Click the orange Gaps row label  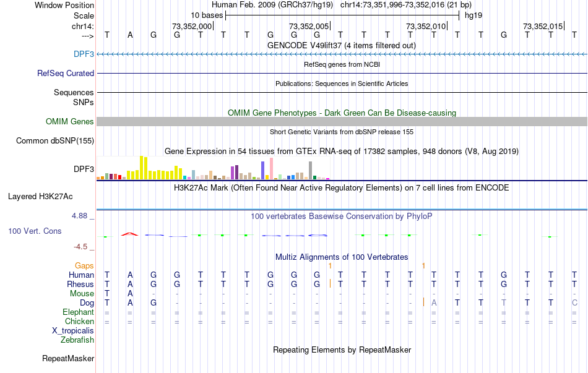84,266
